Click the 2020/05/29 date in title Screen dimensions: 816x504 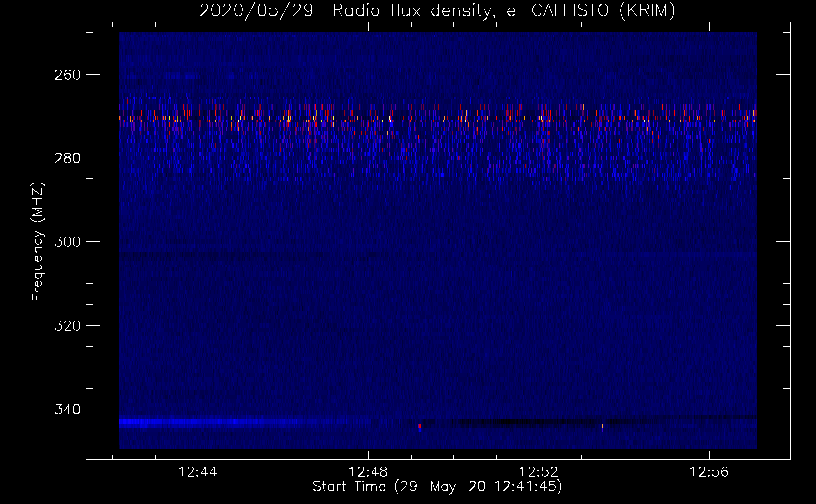(257, 10)
